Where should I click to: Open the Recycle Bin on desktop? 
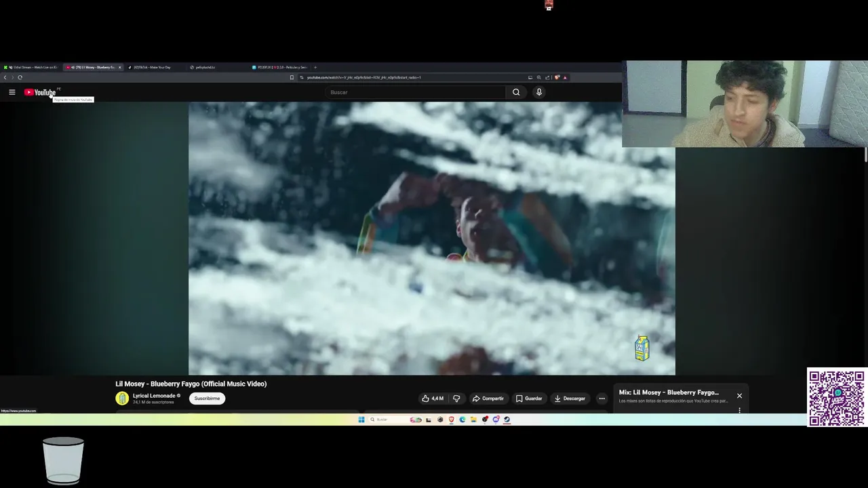(x=63, y=461)
